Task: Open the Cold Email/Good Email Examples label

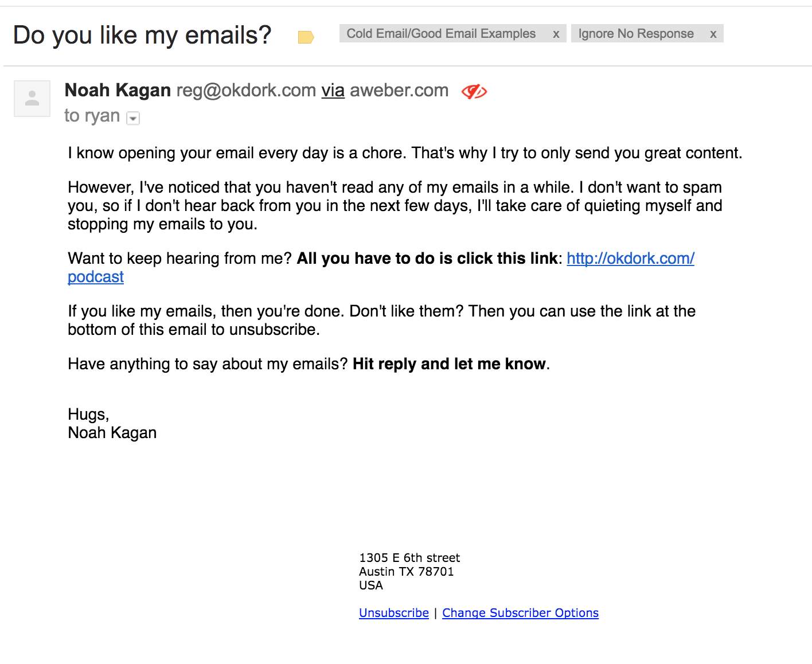Action: click(441, 34)
